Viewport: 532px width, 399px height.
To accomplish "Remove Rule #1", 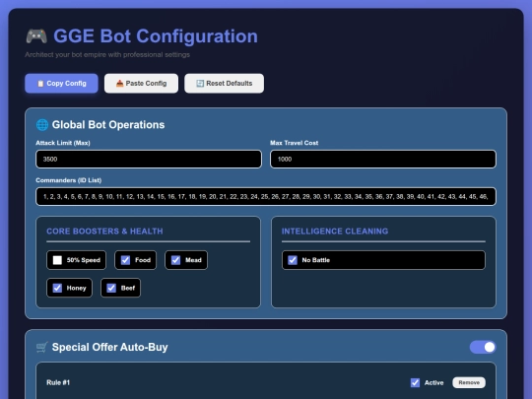I will [469, 382].
